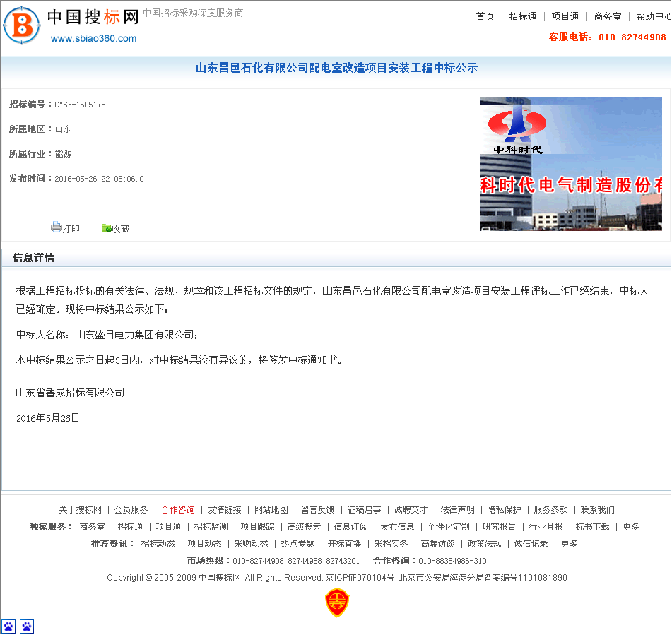
Task: Open the 项目通 navigation entry
Action: 565,16
